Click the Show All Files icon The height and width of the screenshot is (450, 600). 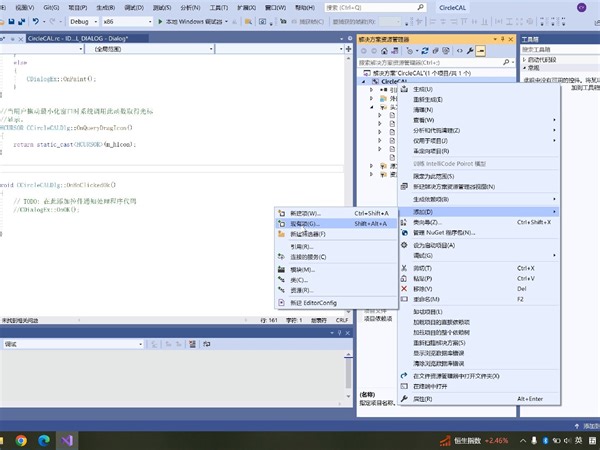click(446, 51)
